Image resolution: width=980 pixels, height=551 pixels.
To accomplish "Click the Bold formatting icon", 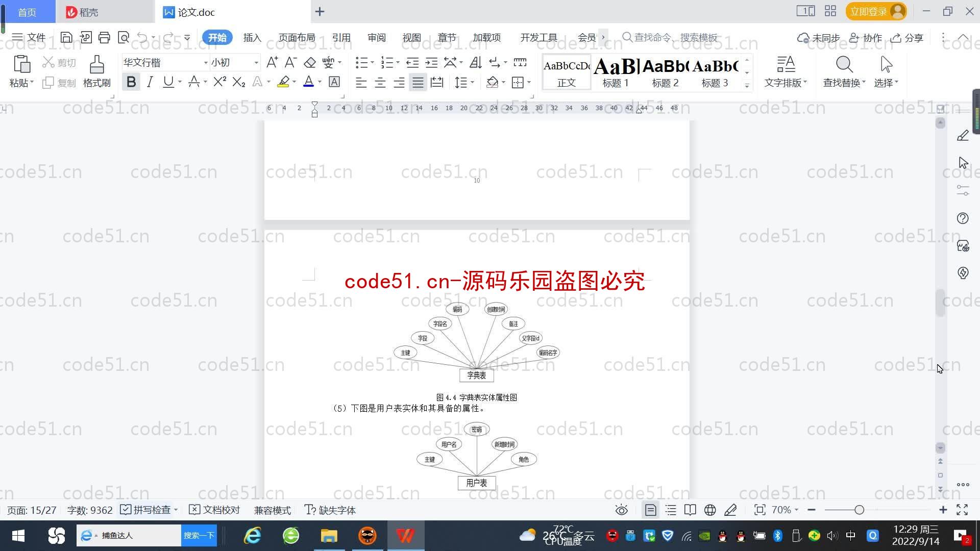I will tap(130, 82).
